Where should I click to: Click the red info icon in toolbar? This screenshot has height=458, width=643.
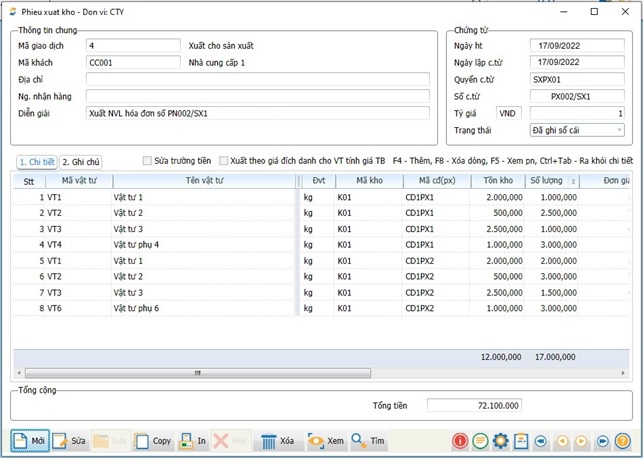coord(460,440)
